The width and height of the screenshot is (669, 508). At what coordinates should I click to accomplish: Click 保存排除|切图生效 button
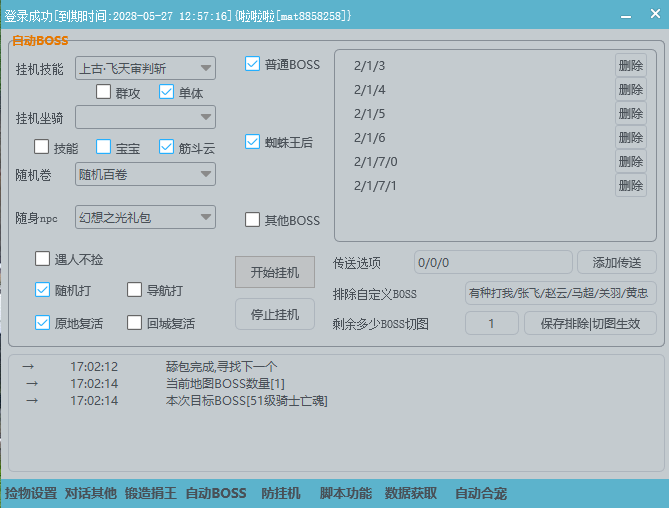[590, 324]
